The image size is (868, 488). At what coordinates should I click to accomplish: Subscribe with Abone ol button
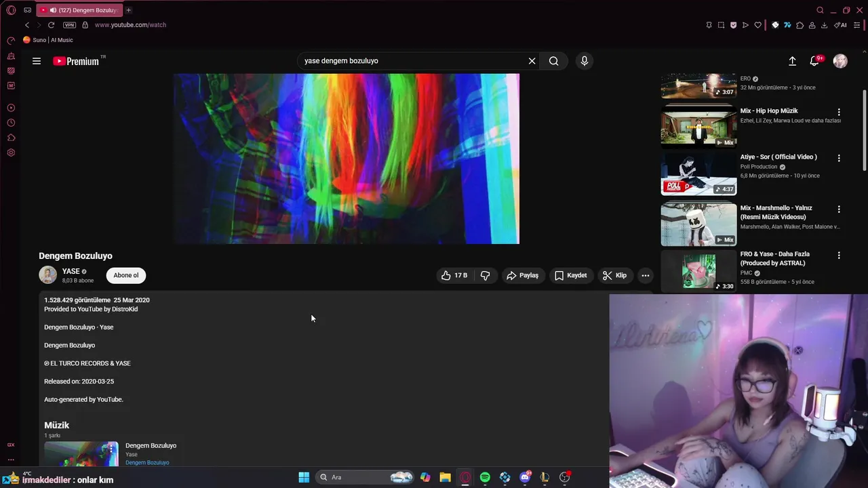(126, 275)
